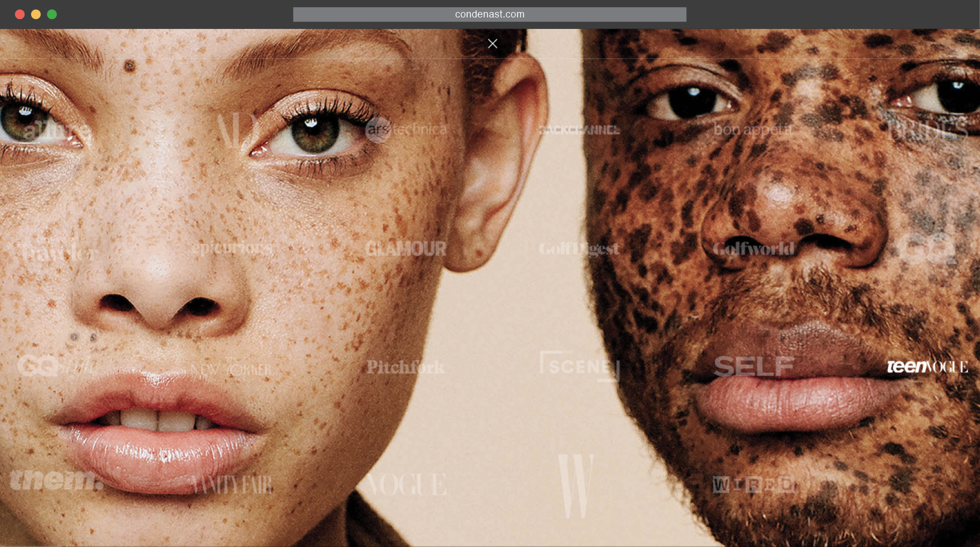Select the W magazine logo

click(575, 486)
